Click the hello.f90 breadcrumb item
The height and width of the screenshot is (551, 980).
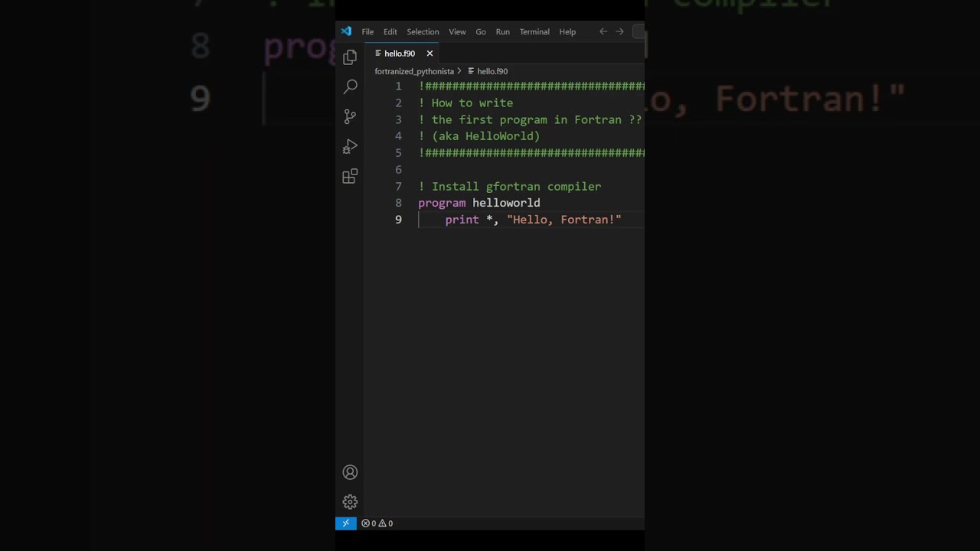click(488, 71)
